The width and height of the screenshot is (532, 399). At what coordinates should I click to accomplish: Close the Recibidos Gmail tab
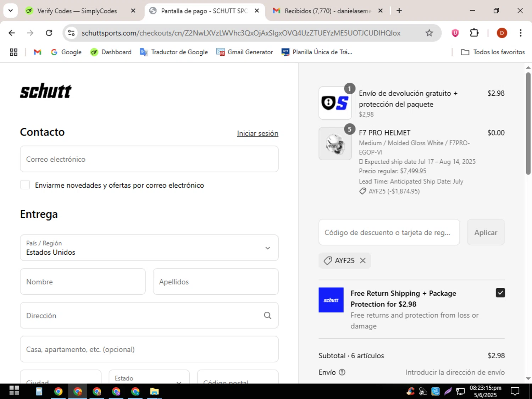point(380,11)
